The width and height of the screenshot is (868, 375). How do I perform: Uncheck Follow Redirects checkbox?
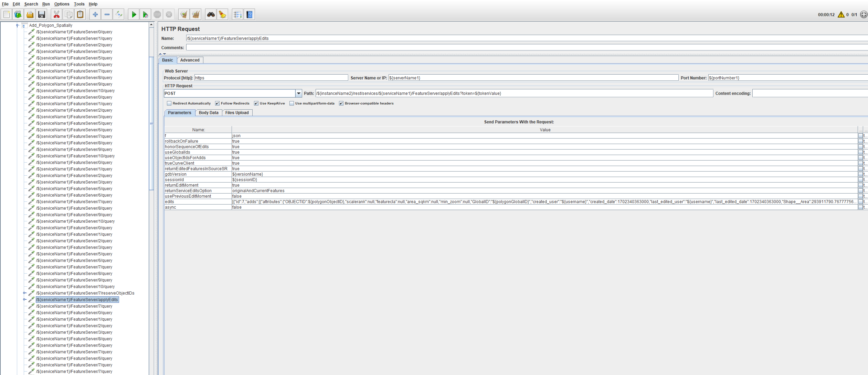217,103
